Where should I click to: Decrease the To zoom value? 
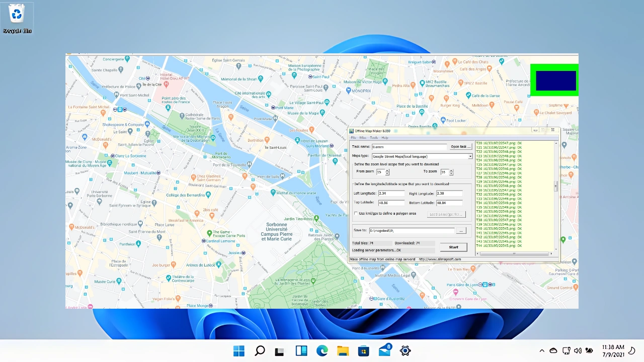[x=451, y=174]
